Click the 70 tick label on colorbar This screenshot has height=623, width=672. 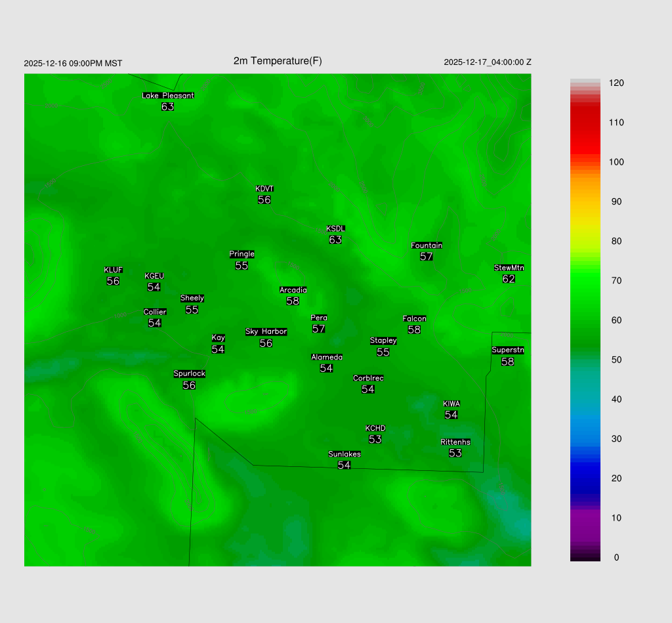[616, 281]
